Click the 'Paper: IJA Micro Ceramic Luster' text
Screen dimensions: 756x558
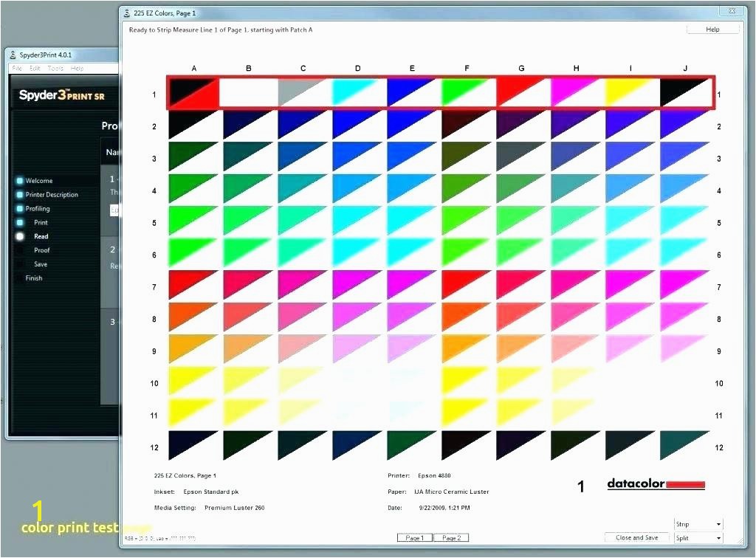439,492
